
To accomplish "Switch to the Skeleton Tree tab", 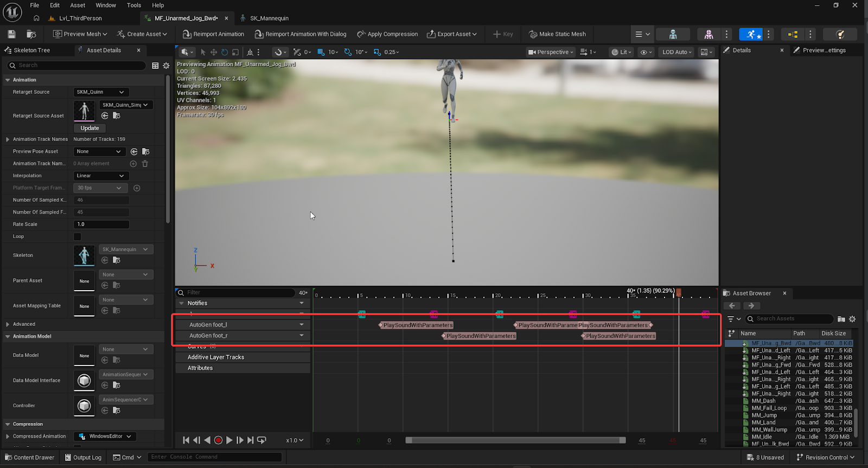I will (x=31, y=50).
